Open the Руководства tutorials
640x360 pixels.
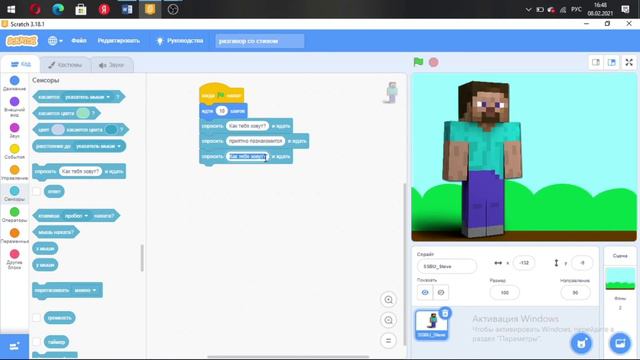[x=180, y=41]
